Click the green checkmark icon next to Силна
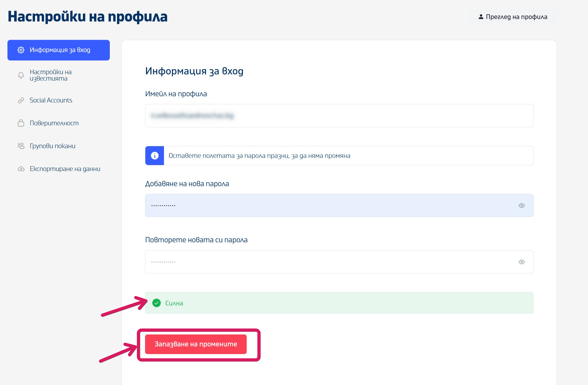The width and height of the screenshot is (588, 385). pyautogui.click(x=157, y=303)
